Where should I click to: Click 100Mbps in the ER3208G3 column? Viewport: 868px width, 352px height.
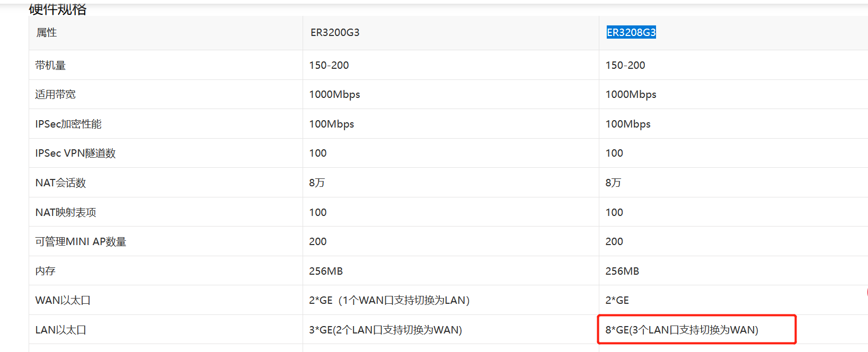(628, 124)
